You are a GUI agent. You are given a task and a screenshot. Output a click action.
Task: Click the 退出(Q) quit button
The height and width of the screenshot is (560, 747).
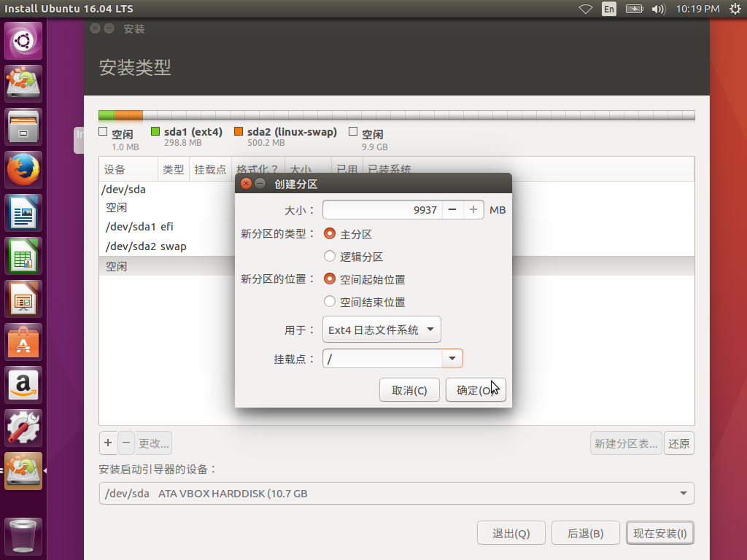pos(511,533)
